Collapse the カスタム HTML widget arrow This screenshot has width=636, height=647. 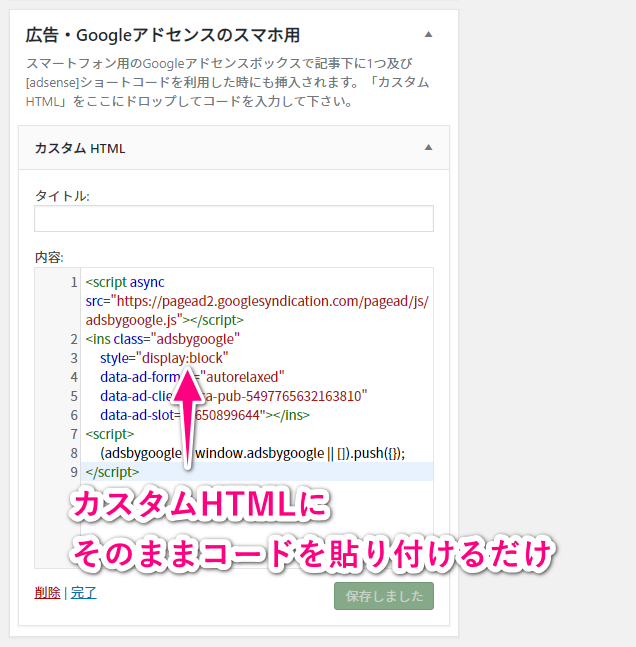coord(428,148)
